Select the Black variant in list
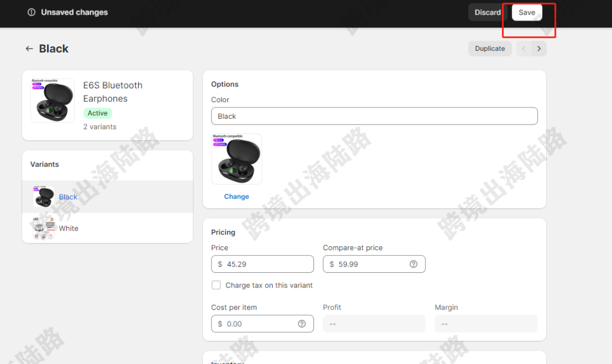 pyautogui.click(x=107, y=197)
